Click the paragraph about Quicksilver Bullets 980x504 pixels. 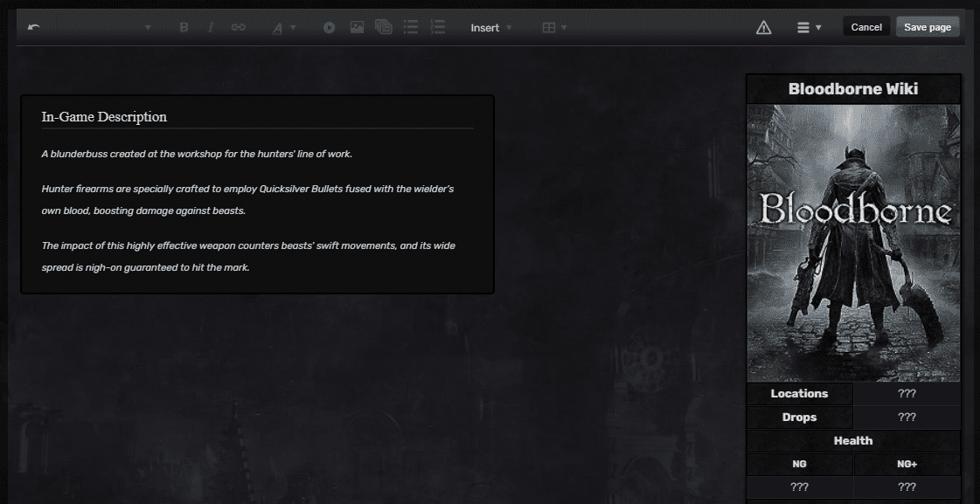[x=247, y=200]
